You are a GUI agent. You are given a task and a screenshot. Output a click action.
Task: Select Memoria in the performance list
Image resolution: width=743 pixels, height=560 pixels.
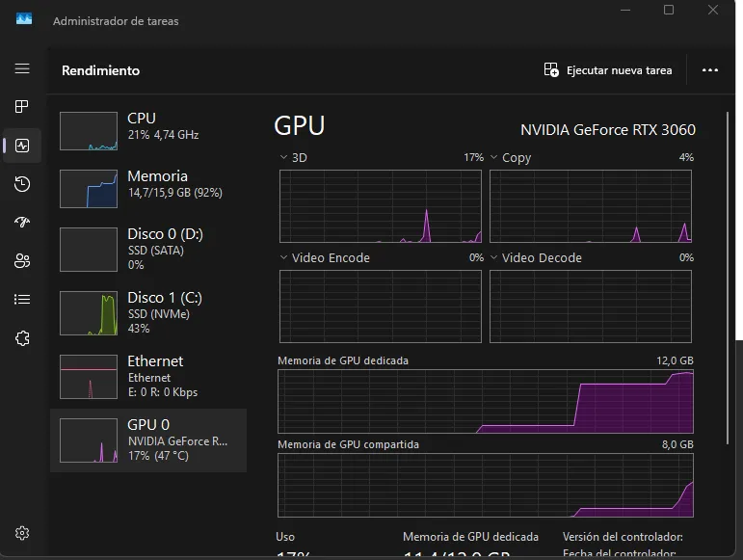(x=148, y=189)
